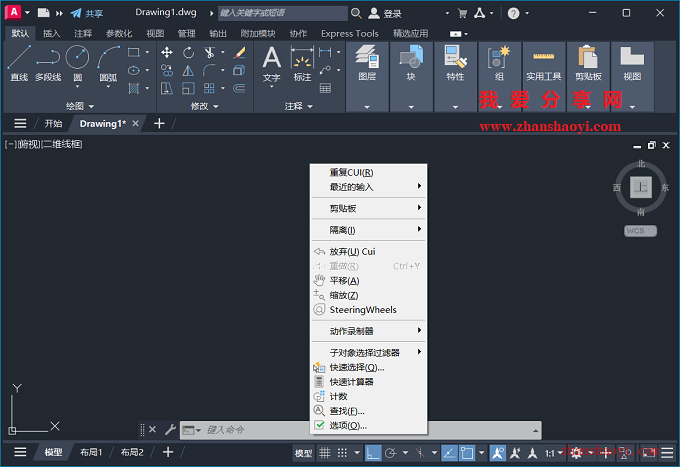Screen dimensions: 680x467
Task: Choose Quick Select (快速选择) in context menu
Action: point(369,367)
